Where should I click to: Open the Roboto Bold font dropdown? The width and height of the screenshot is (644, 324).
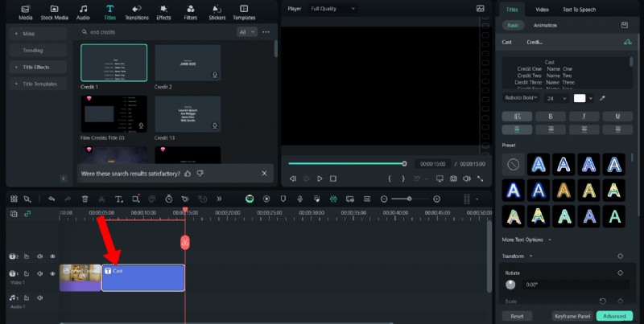click(x=521, y=98)
